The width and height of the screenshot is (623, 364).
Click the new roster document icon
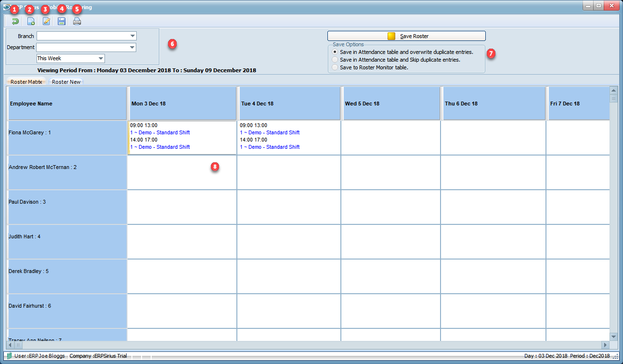pos(31,21)
